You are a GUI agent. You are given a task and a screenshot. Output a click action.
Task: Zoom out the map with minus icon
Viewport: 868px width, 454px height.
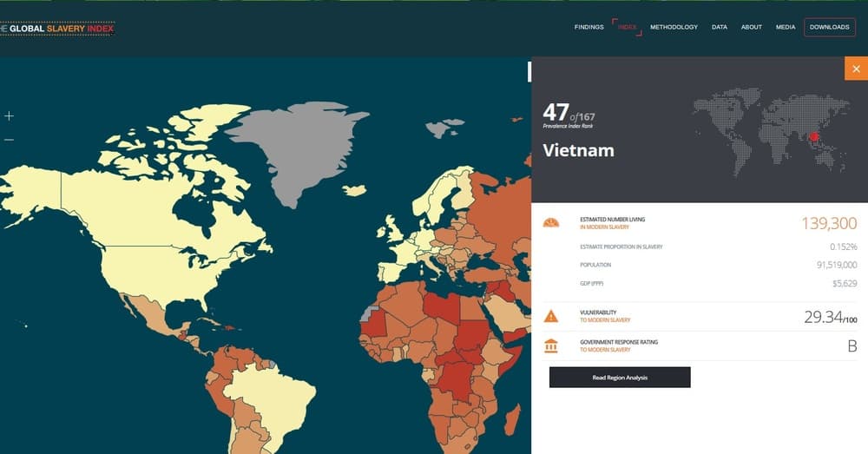[x=9, y=140]
